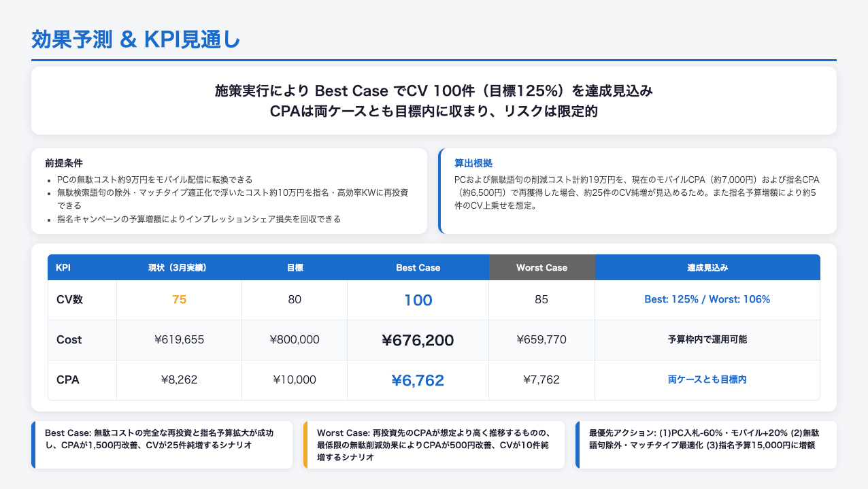This screenshot has height=489, width=868.
Task: Select the 算出根拠 heading
Action: coord(473,164)
